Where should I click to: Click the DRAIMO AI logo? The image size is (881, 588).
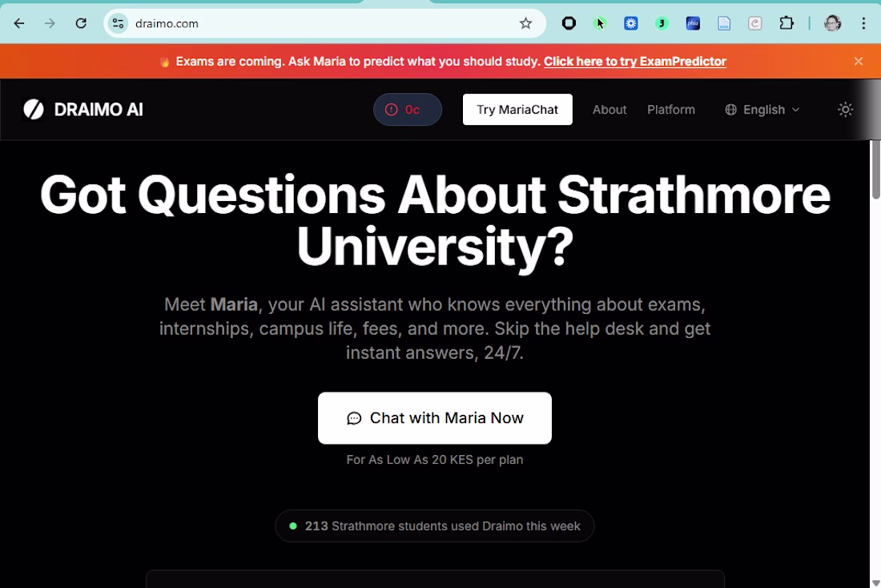pos(83,109)
